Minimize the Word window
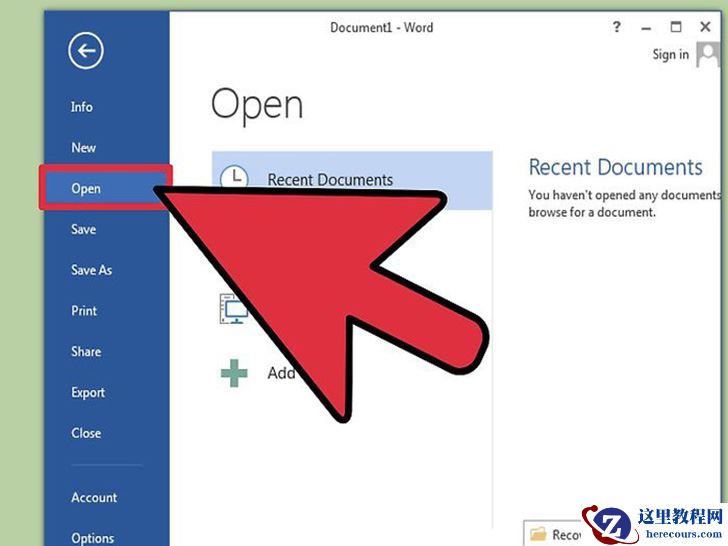The image size is (728, 546). pyautogui.click(x=646, y=29)
